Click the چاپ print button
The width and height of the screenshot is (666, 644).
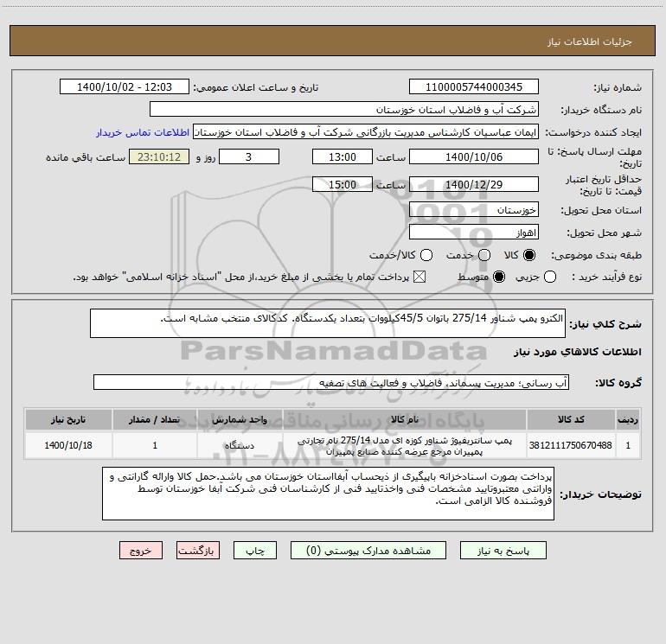click(255, 551)
